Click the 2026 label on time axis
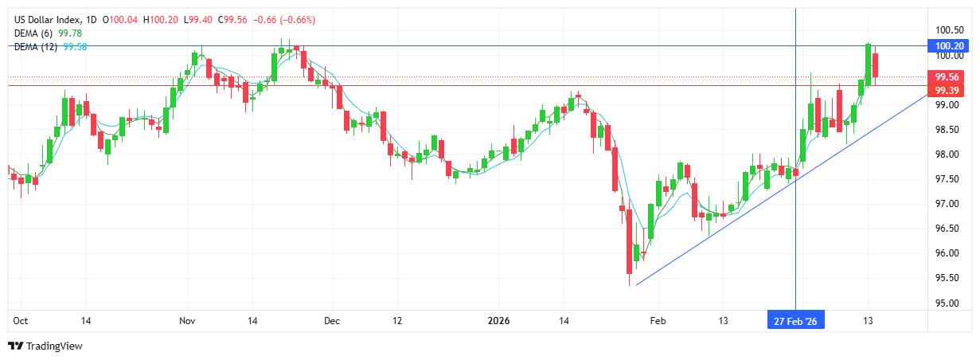980x360 pixels. click(x=498, y=322)
